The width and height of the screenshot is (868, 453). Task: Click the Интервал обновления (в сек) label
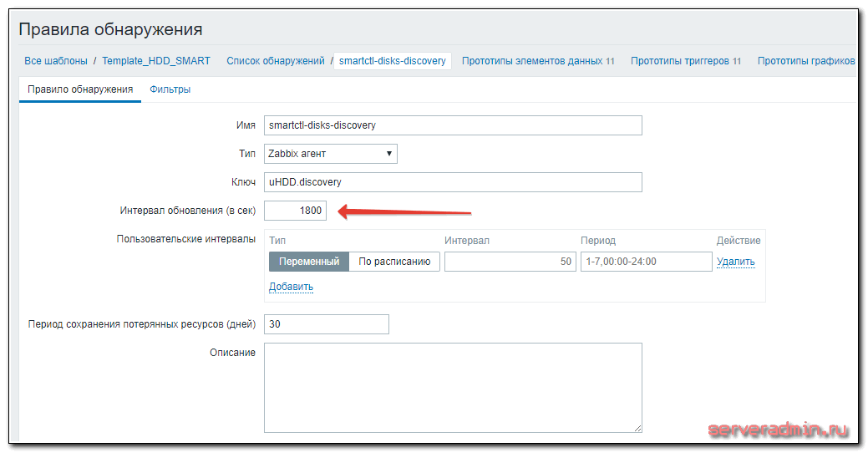[188, 211]
